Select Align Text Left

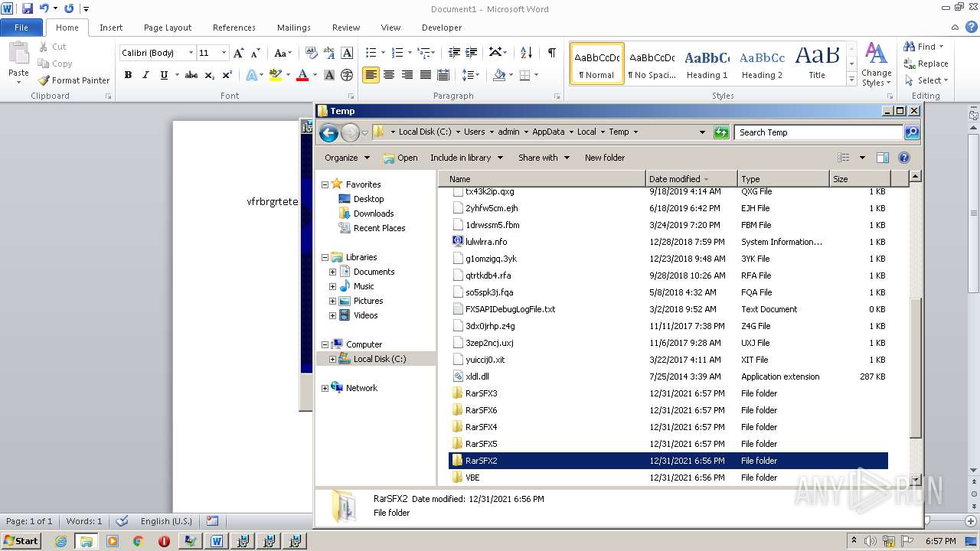click(371, 75)
